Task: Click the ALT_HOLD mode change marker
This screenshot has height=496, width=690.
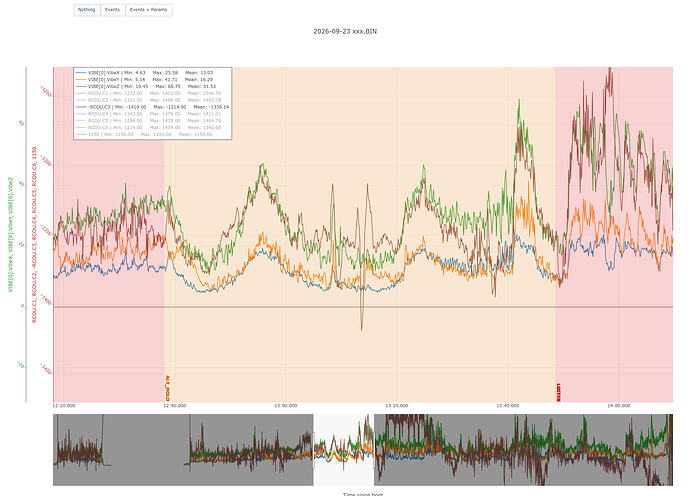Action: click(x=168, y=388)
